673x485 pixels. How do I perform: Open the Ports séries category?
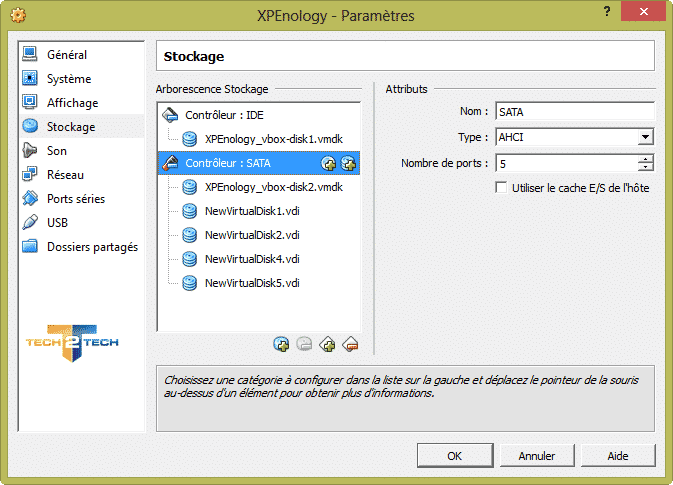tap(82, 199)
